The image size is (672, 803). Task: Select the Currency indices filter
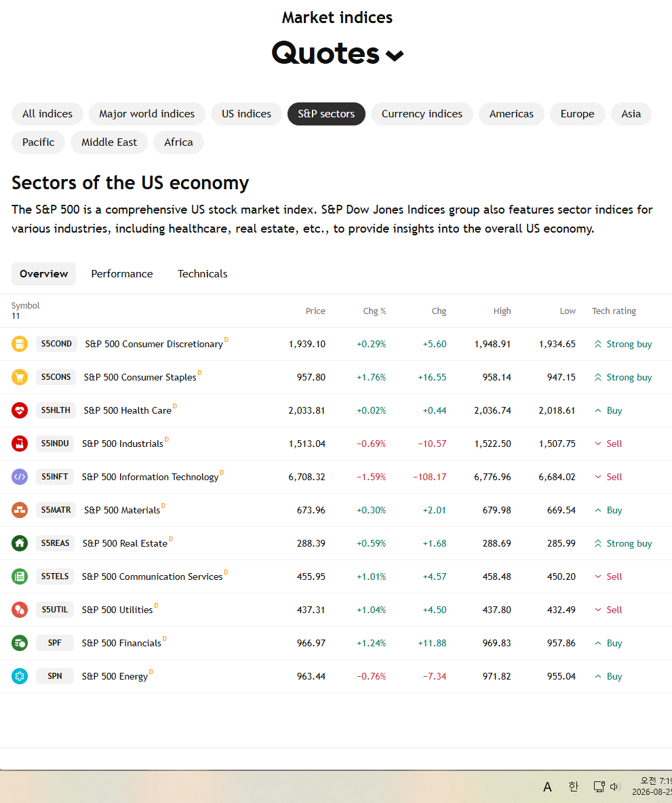(422, 114)
